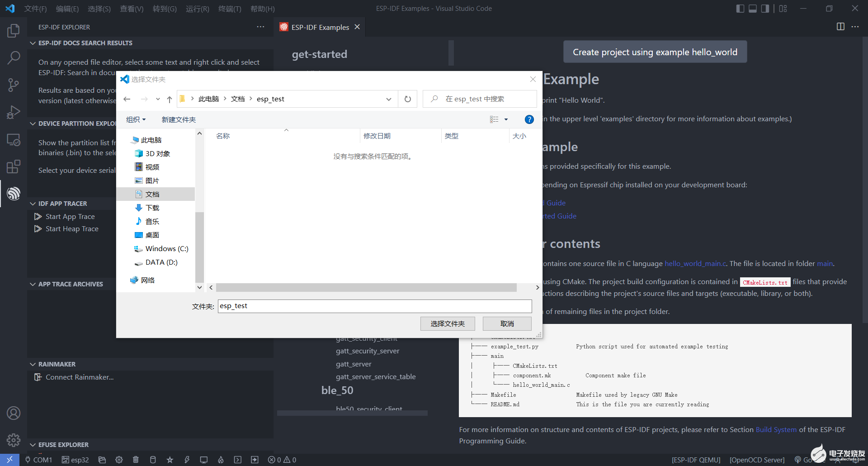Open the 组织 dropdown menu

136,119
